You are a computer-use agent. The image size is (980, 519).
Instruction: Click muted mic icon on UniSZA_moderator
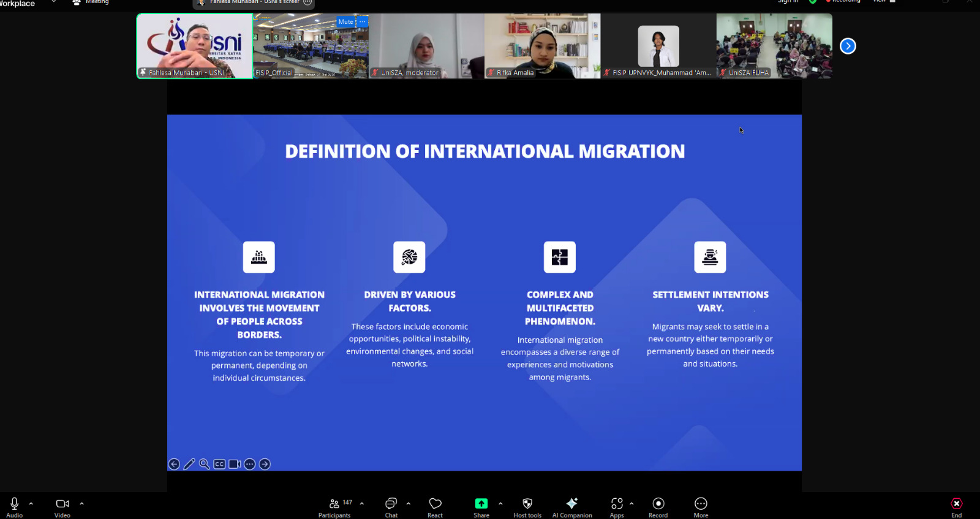pyautogui.click(x=375, y=72)
